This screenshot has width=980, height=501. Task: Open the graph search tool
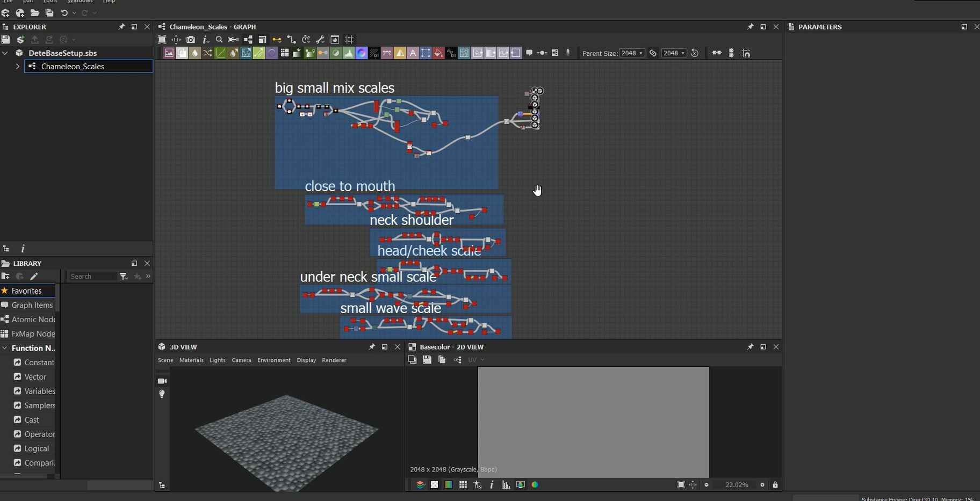point(219,39)
